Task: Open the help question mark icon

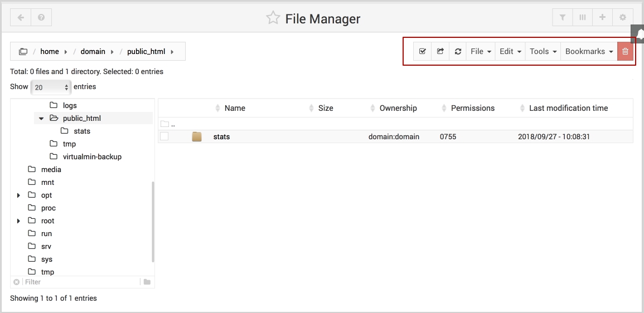Action: click(41, 18)
